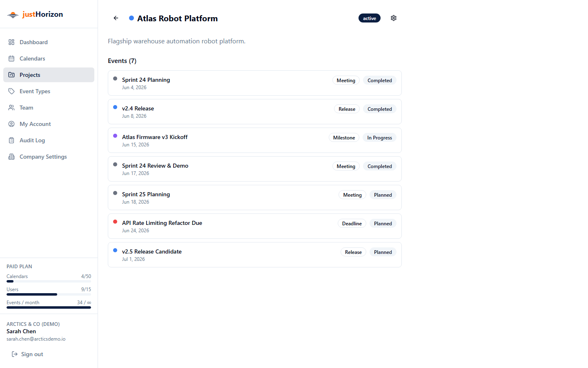Click Planned badge on Sprint 25 Planning
The height and width of the screenshot is (368, 588).
[x=383, y=195]
